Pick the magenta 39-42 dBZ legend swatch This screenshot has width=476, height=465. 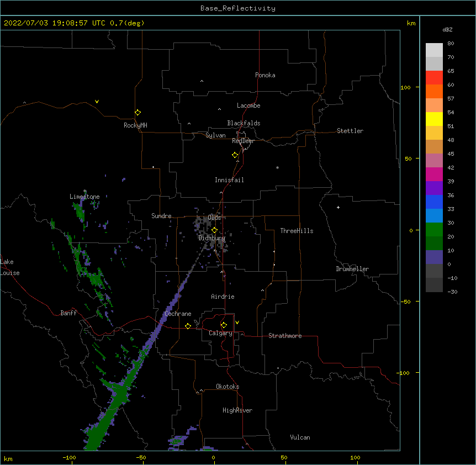[x=434, y=174]
